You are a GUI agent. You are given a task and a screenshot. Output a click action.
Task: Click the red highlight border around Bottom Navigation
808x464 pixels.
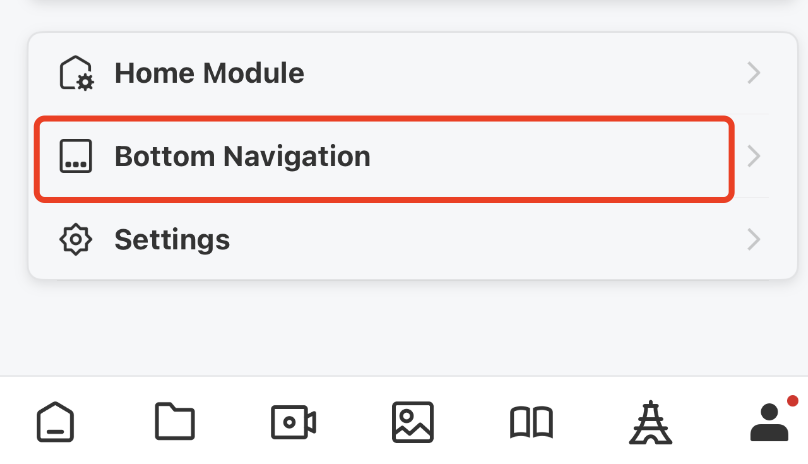point(384,120)
